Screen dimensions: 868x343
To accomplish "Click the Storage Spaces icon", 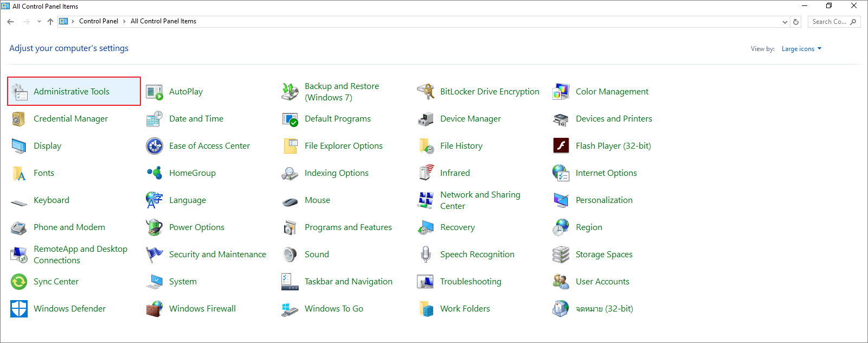I will point(561,255).
